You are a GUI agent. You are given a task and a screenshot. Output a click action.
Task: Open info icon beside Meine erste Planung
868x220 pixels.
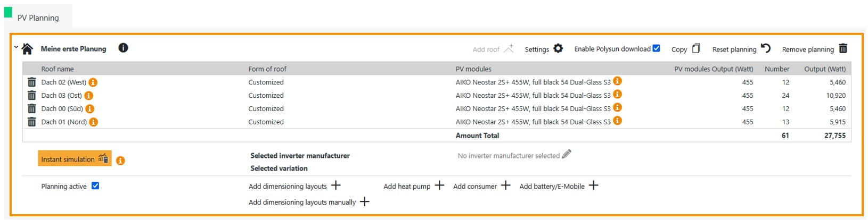tap(123, 48)
